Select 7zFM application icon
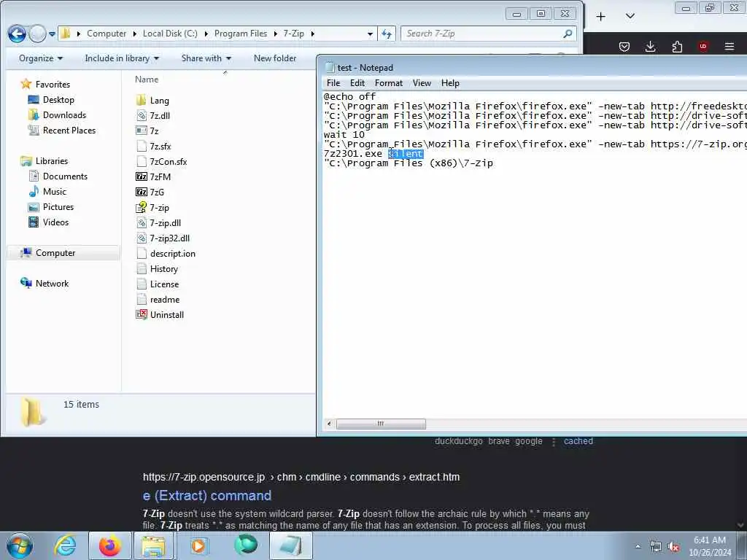This screenshot has width=747, height=560. tap(141, 176)
